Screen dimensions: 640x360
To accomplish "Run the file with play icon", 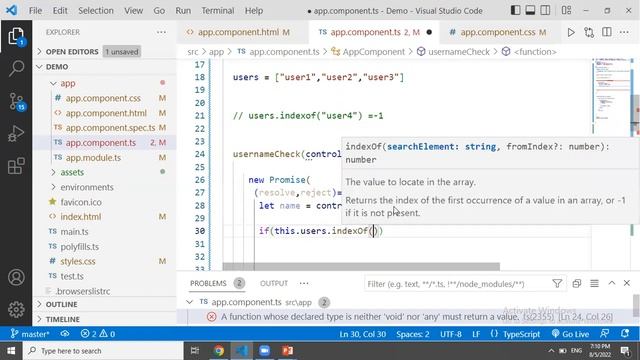I will (571, 32).
